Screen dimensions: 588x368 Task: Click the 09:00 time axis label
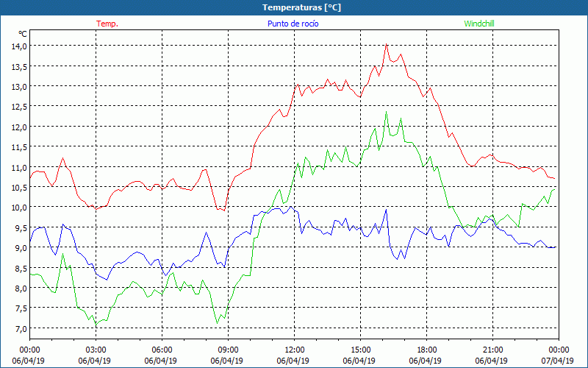tap(228, 350)
